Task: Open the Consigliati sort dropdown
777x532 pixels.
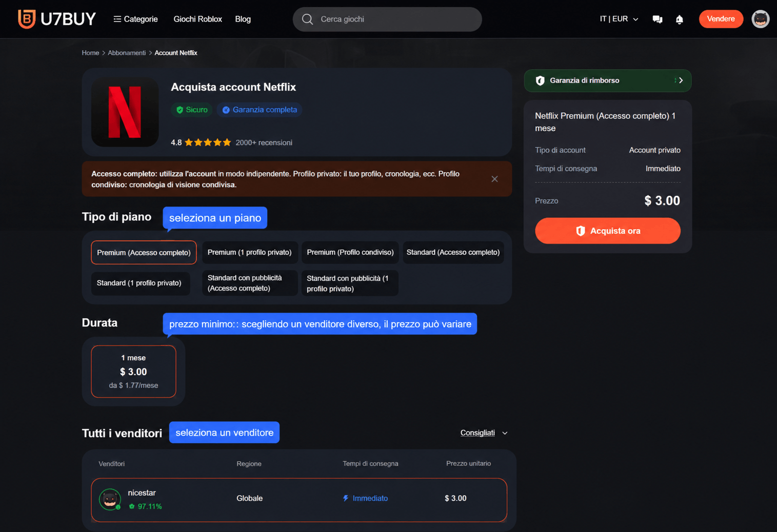Action: [484, 433]
